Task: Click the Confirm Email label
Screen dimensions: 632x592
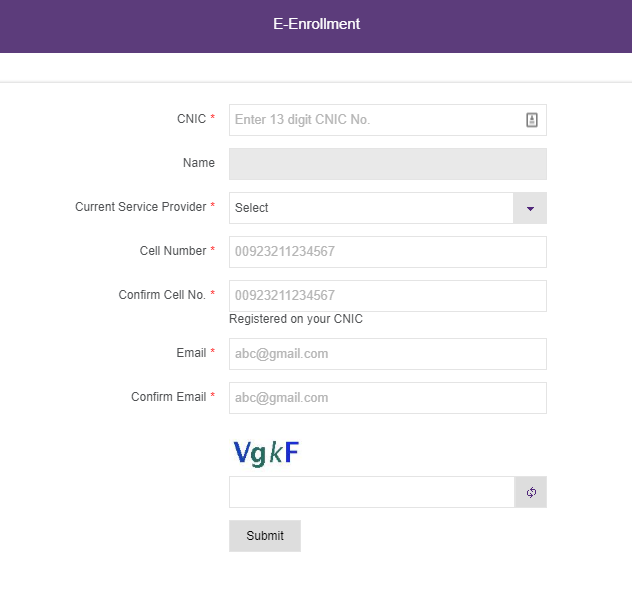Action: coord(168,397)
